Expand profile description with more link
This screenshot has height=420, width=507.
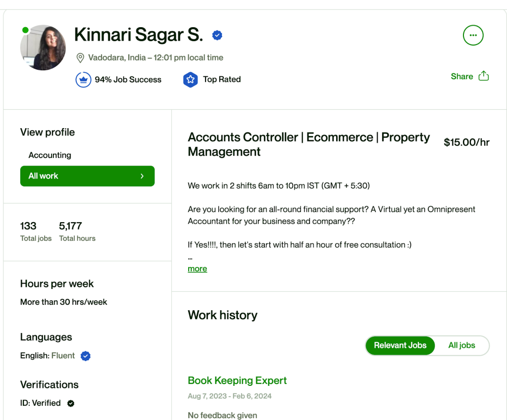[x=197, y=269]
